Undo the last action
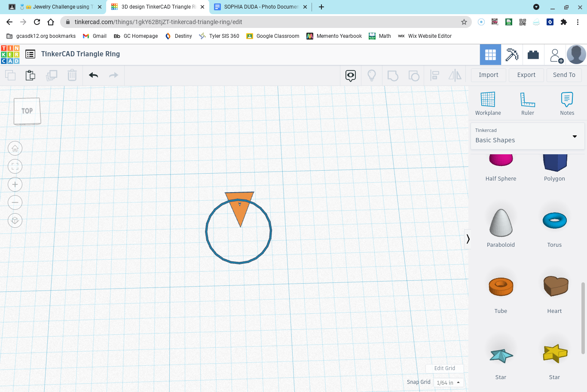Viewport: 587px width, 392px height. tap(93, 75)
